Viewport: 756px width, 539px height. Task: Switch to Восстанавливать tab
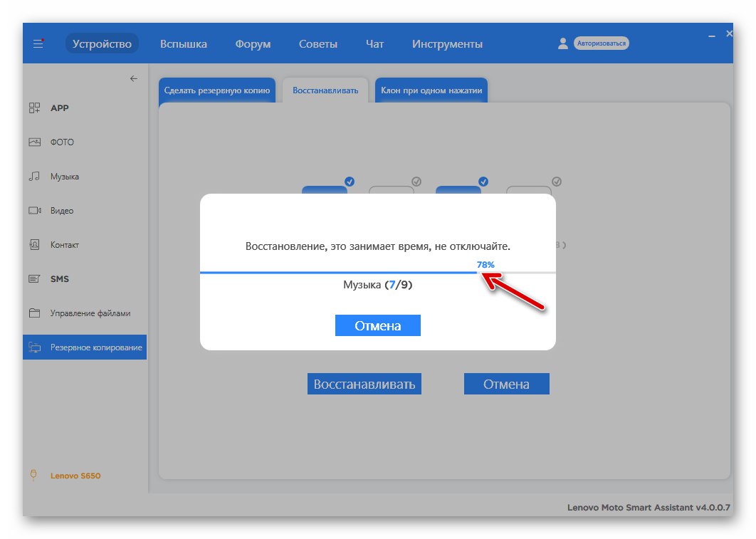pos(325,90)
